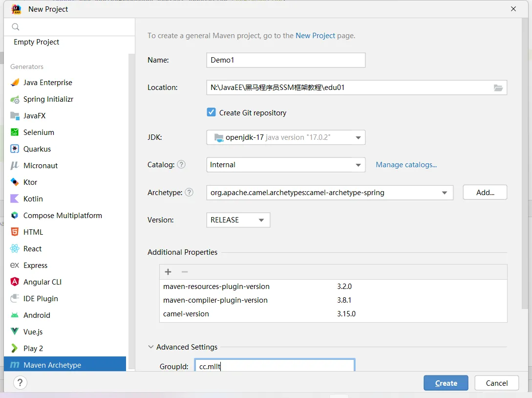Click the Location path input field
Viewport: 532px width, 398px height.
click(x=349, y=88)
